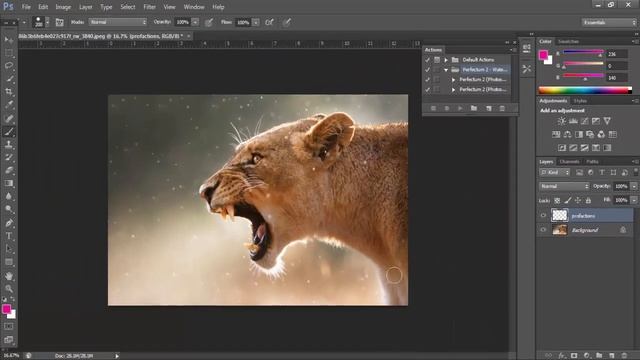Toggle Default Actions checkmark
640x360 pixels.
click(427, 60)
